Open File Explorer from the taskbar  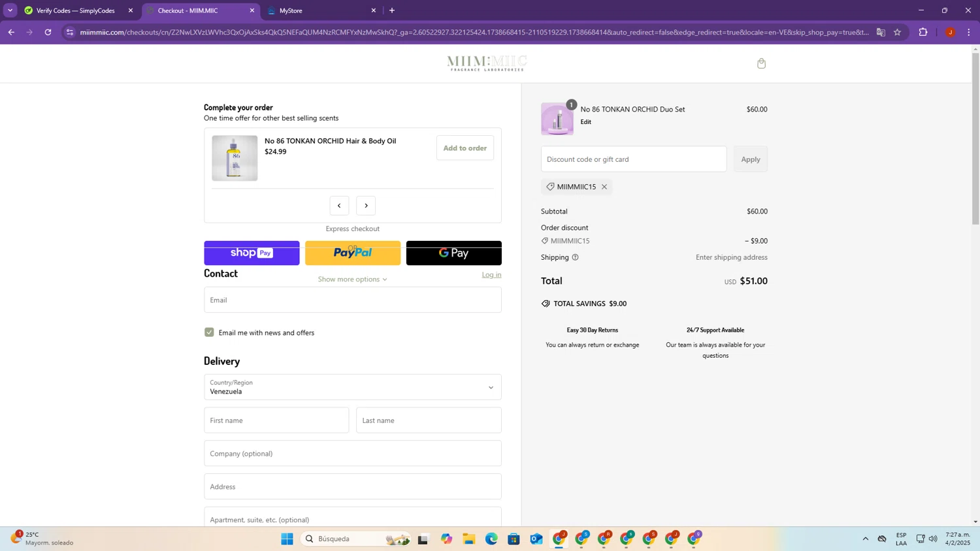pyautogui.click(x=469, y=539)
